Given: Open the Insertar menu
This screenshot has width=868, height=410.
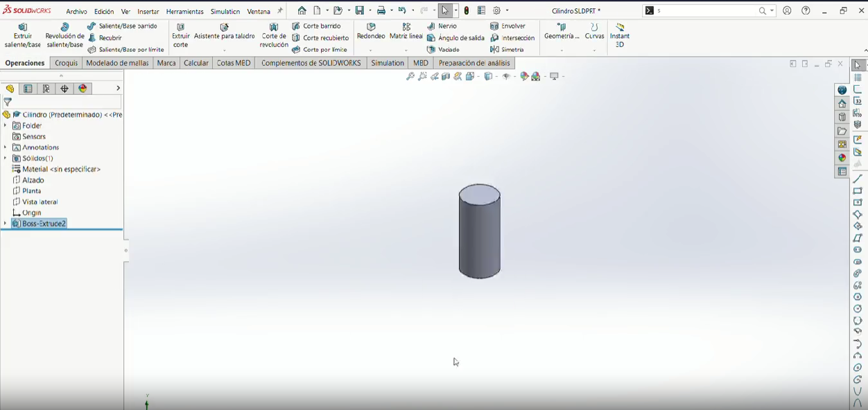Looking at the screenshot, I should click(x=148, y=12).
